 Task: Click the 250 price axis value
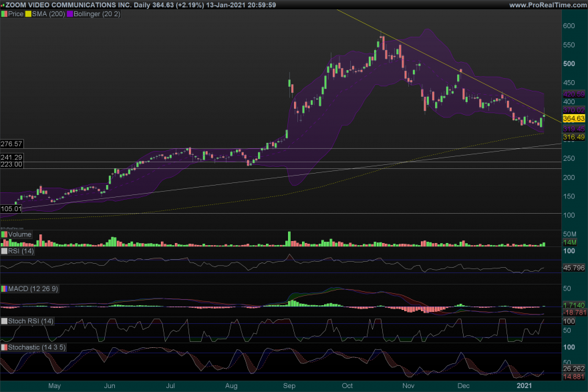click(569, 158)
